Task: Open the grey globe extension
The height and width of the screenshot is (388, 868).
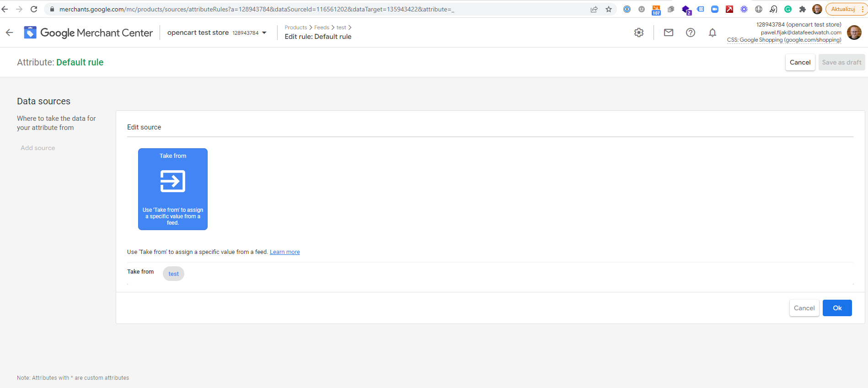Action: pyautogui.click(x=759, y=9)
